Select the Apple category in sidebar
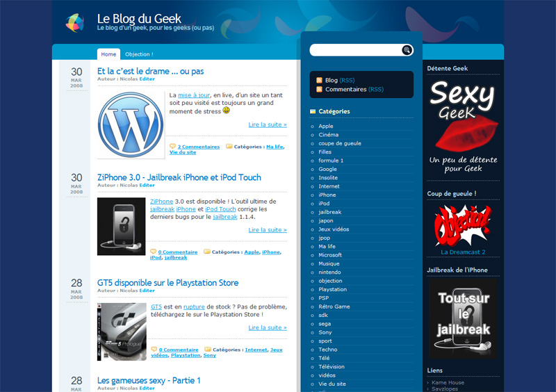This screenshot has height=392, width=556. [x=325, y=126]
